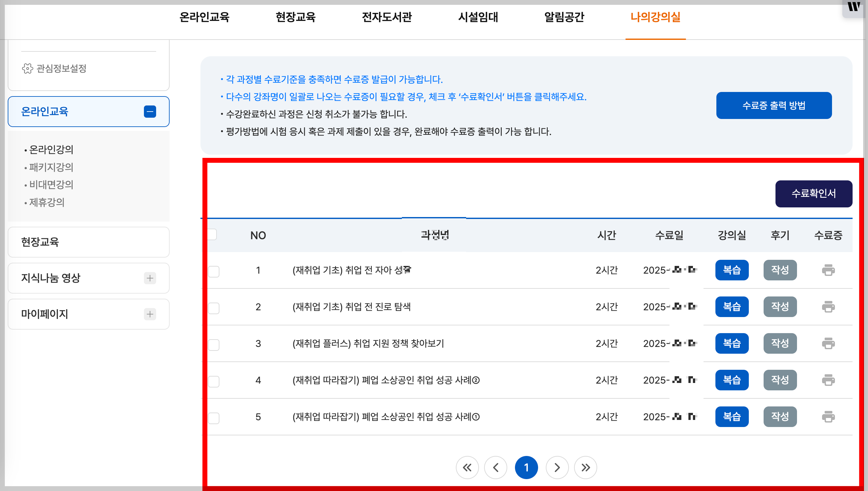Open the 알림공간 top menu
868x491 pixels.
coord(564,17)
